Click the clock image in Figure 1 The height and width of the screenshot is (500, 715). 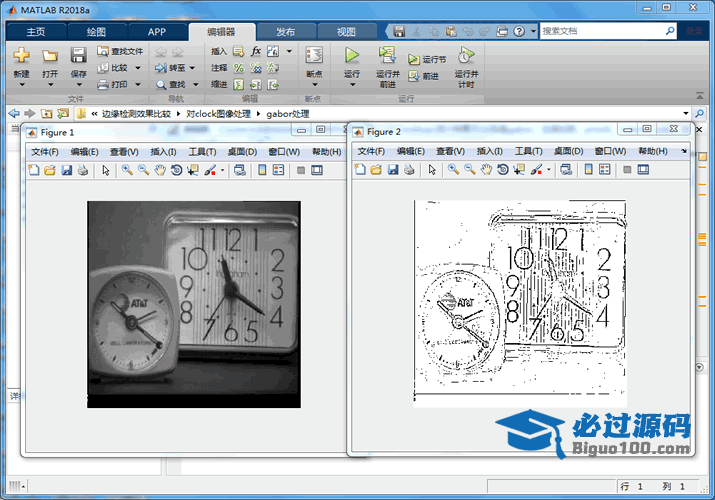pos(193,304)
